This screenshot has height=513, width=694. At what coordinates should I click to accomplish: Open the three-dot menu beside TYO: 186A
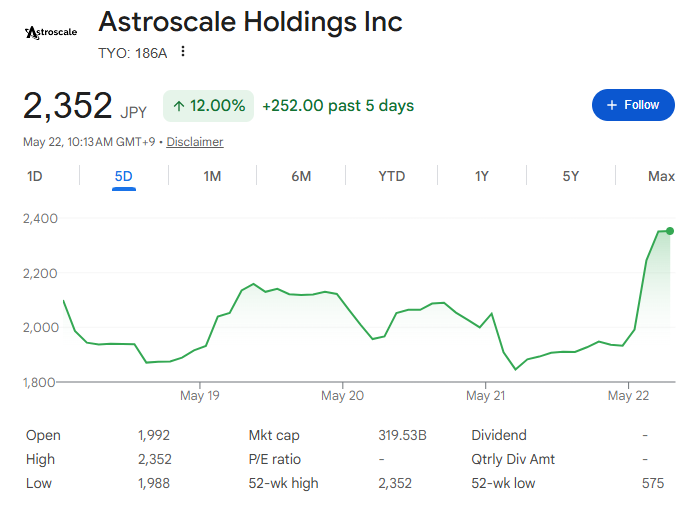click(x=183, y=52)
